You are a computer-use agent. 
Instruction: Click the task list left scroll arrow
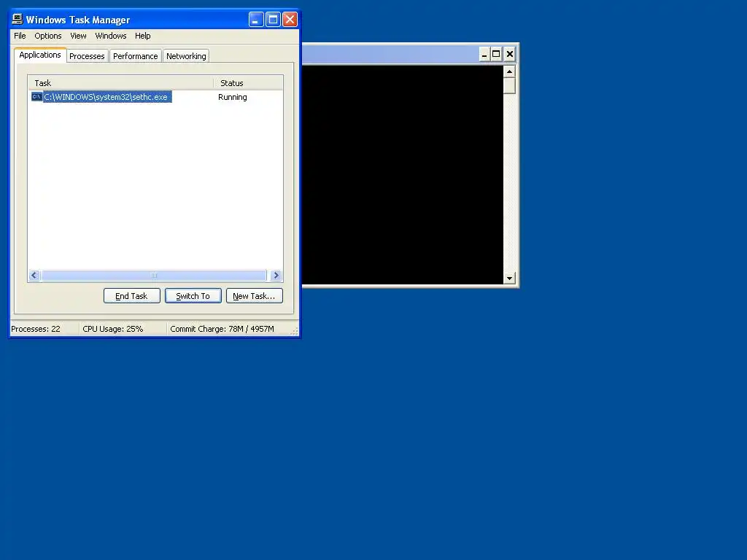(x=34, y=275)
